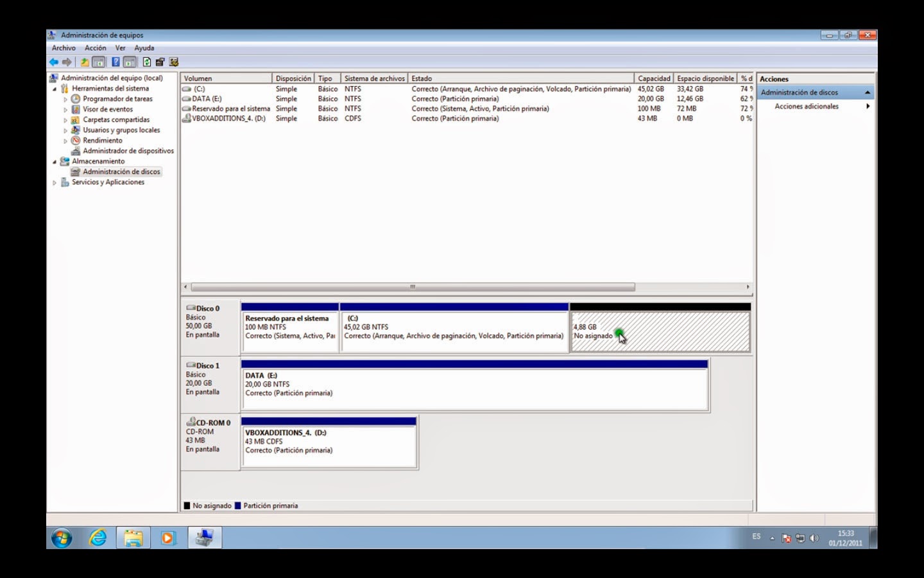Open the Ver menu
Image resolution: width=924 pixels, height=578 pixels.
point(119,48)
